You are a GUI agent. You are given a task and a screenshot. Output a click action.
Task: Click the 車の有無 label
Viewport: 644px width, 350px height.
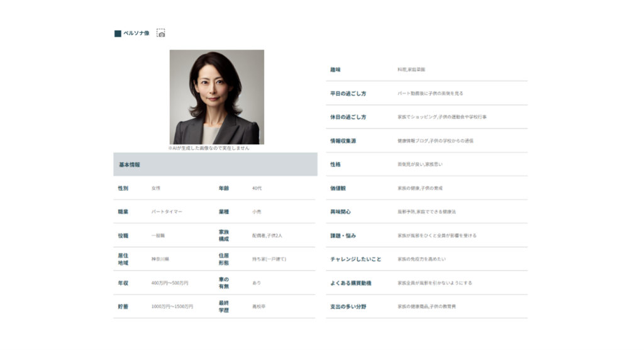pos(224,283)
